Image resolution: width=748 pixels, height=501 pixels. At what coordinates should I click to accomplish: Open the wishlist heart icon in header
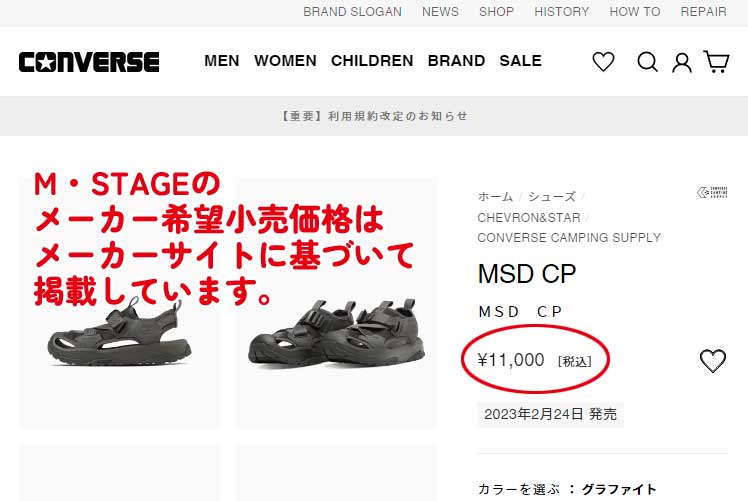[603, 62]
